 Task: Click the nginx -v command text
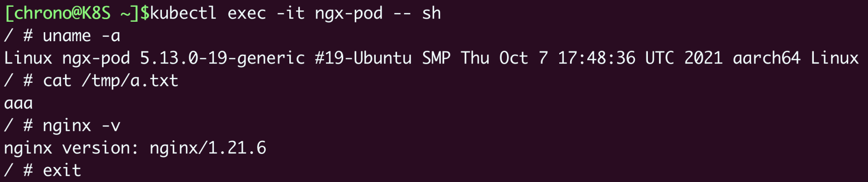tap(81, 125)
